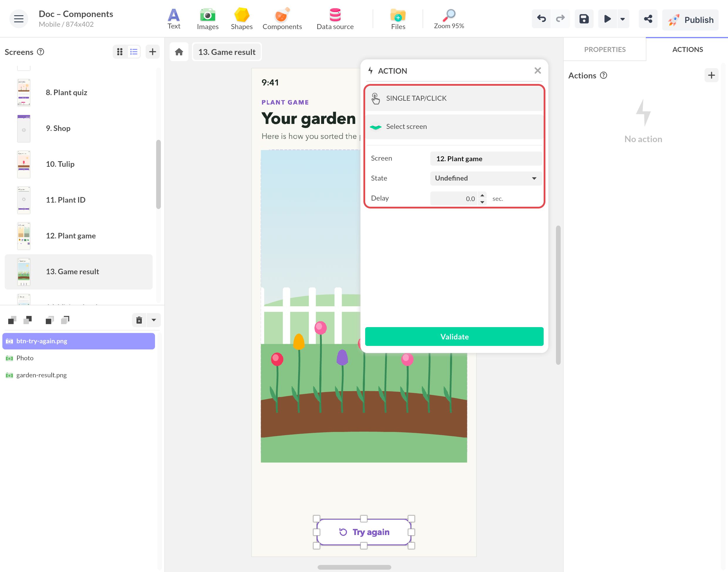
Task: Select the Photo layer
Action: [x=79, y=358]
